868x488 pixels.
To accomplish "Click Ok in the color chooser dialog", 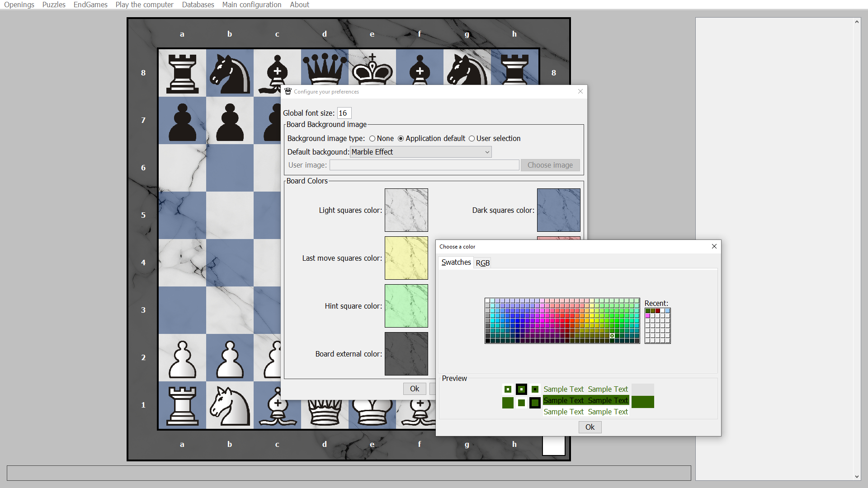I will point(590,427).
